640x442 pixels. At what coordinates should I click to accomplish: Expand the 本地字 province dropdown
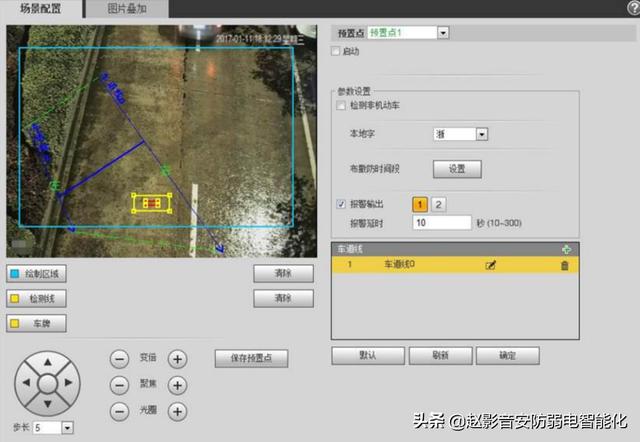[482, 134]
